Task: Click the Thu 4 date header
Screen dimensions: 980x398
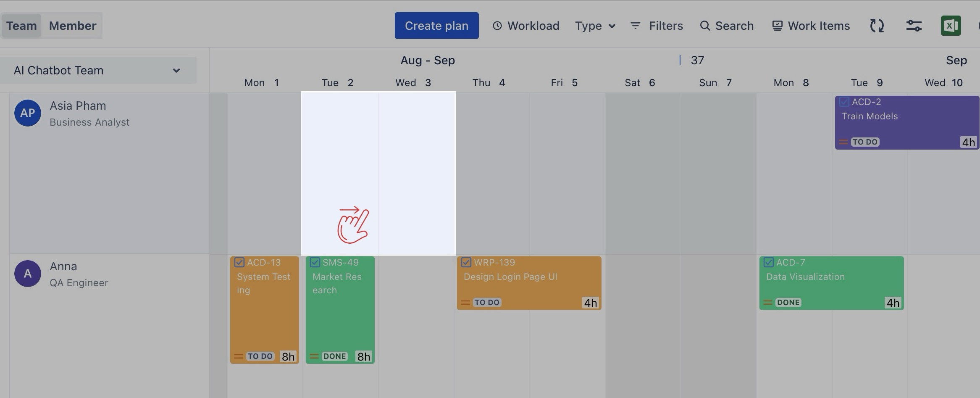Action: point(489,83)
